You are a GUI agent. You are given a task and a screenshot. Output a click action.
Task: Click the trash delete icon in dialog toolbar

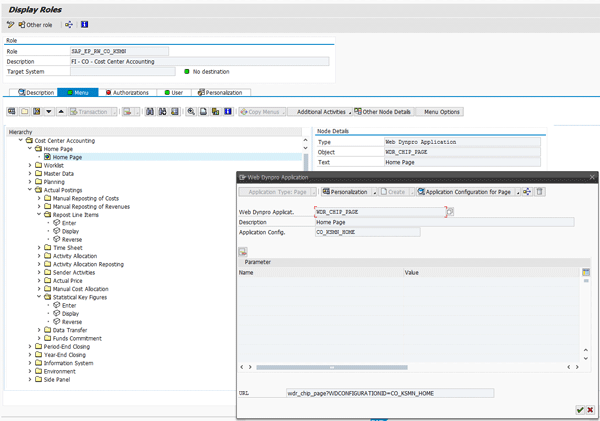pos(541,191)
